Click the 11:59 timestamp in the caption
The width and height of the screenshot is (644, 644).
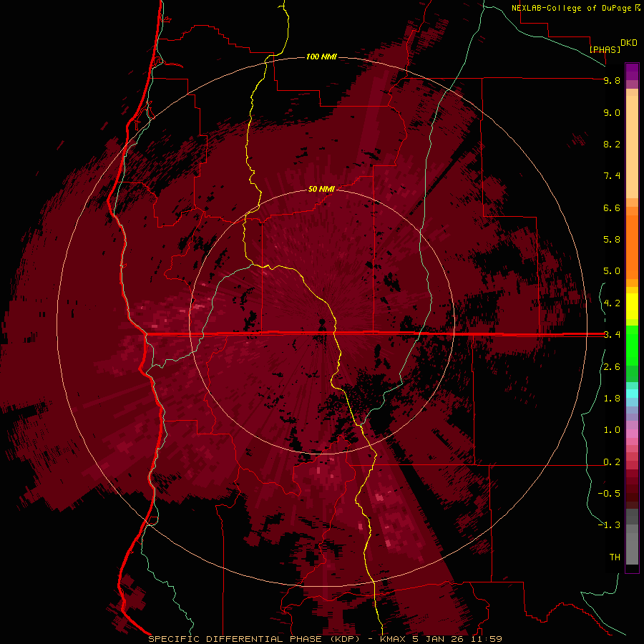click(487, 639)
